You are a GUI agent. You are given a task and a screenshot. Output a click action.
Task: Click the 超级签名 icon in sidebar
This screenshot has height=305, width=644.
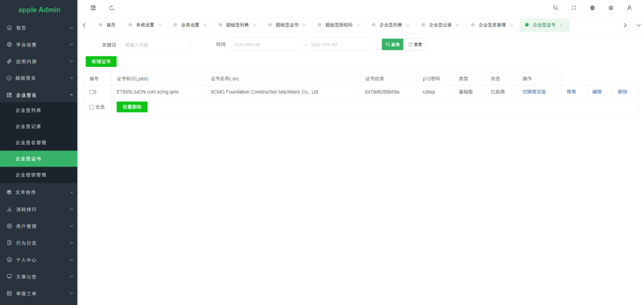(9, 77)
